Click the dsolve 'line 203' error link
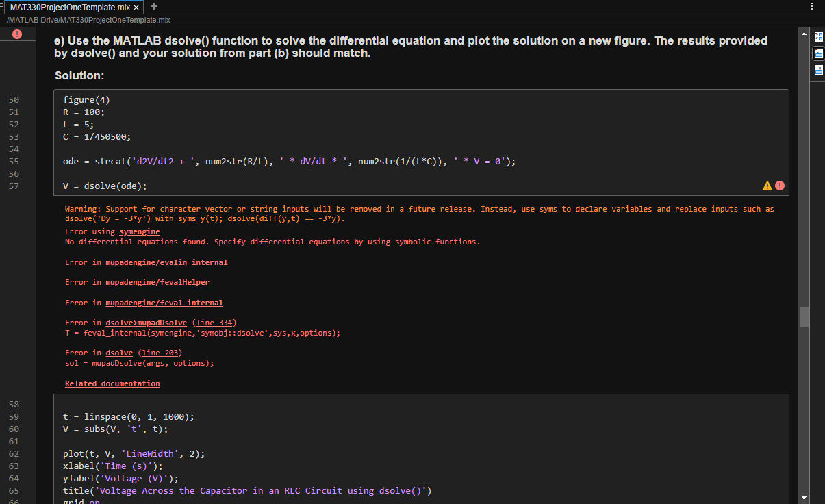825x504 pixels. (160, 353)
